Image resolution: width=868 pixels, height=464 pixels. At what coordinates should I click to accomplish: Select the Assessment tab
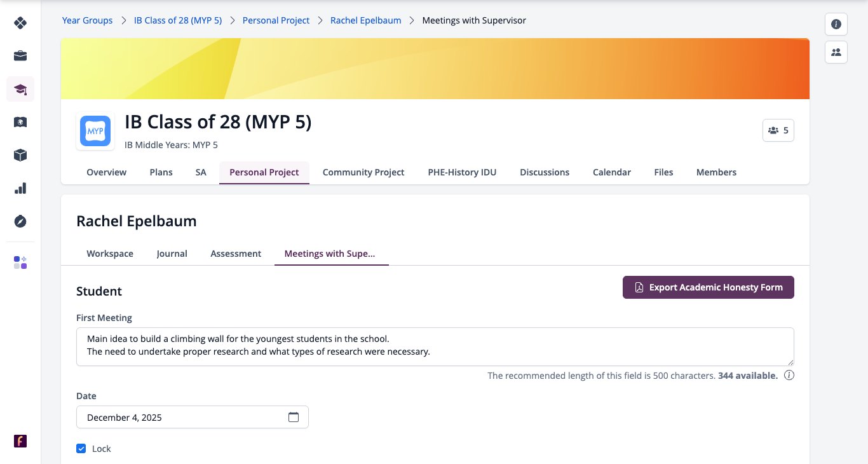236,254
